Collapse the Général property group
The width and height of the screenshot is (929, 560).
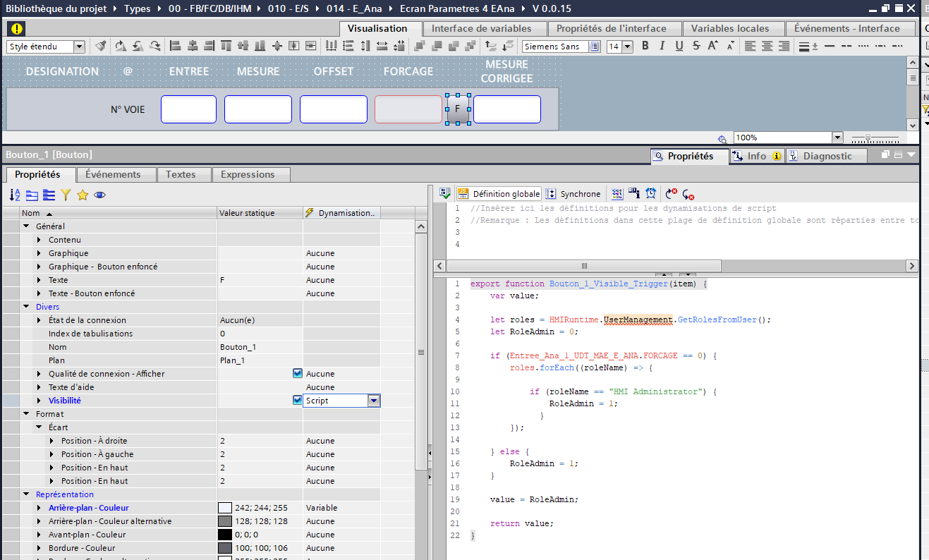[x=27, y=226]
